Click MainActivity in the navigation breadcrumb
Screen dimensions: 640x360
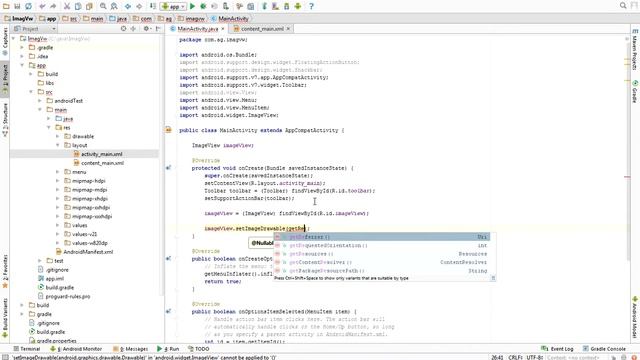pyautogui.click(x=230, y=19)
